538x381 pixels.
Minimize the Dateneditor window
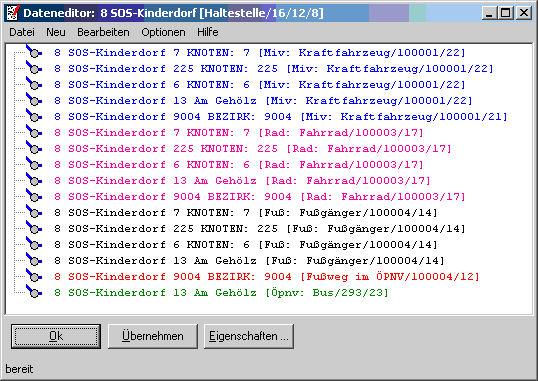489,13
